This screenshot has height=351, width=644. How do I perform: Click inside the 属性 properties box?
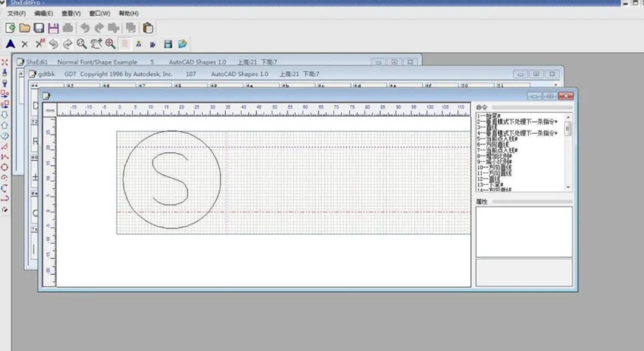tap(524, 232)
